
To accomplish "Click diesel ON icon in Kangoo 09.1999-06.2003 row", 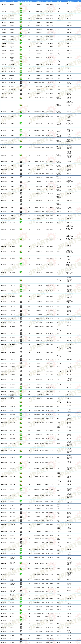I will [21, 356].
